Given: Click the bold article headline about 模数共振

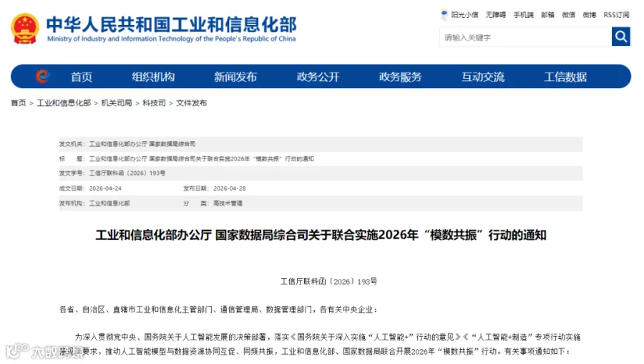Looking at the screenshot, I should pyautogui.click(x=321, y=235).
